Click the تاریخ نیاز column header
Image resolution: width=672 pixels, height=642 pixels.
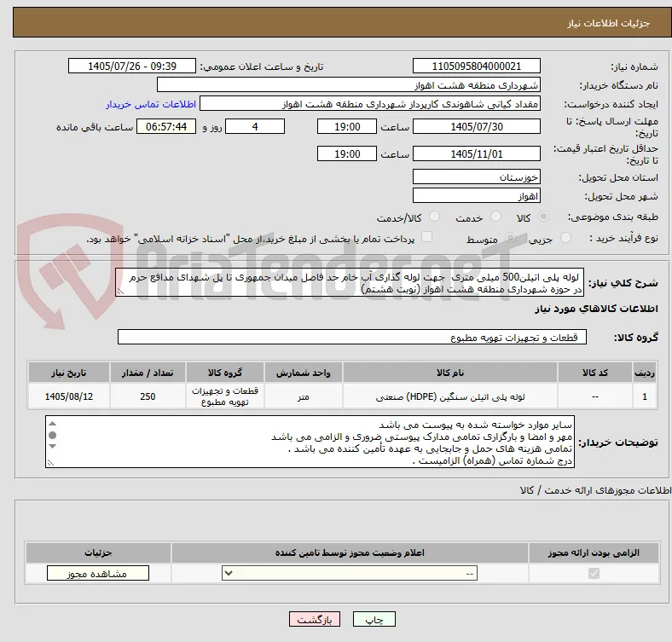68,373
